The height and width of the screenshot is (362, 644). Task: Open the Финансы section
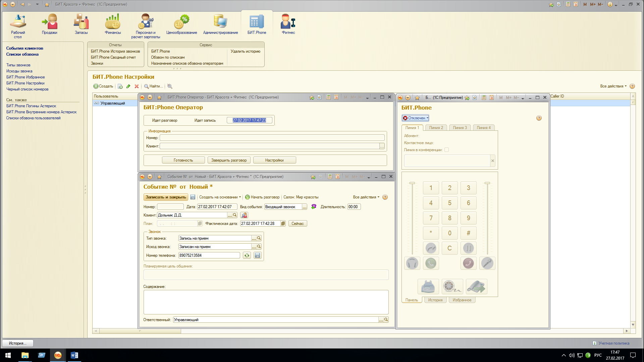tap(113, 24)
